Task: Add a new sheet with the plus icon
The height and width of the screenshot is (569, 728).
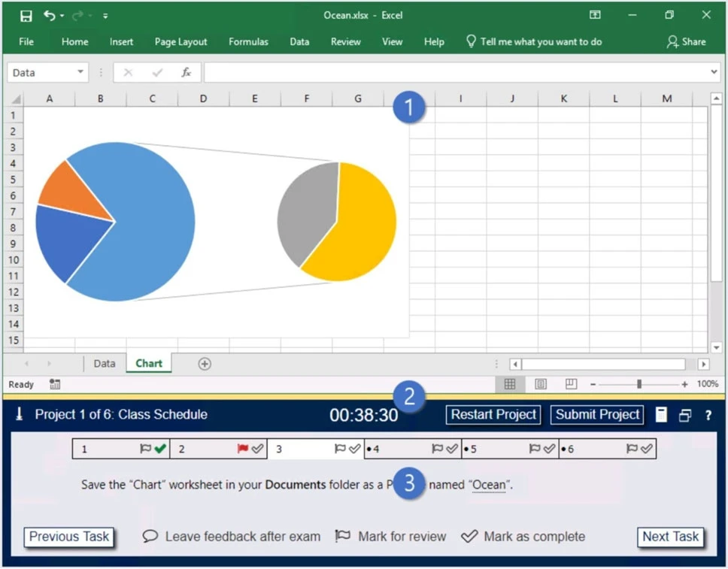Action: coord(205,364)
